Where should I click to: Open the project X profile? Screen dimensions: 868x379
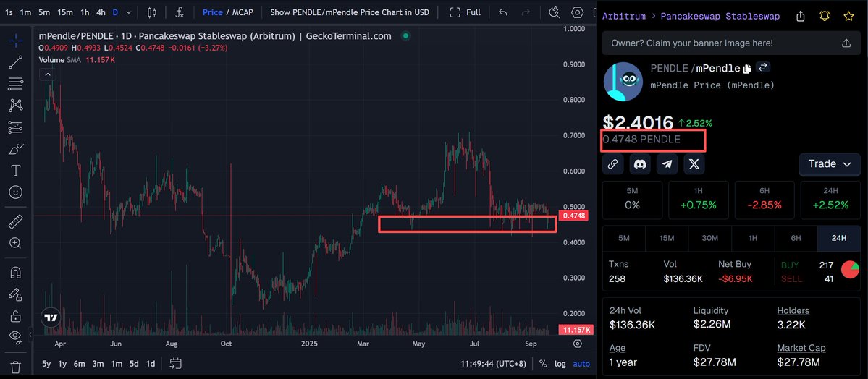[694, 163]
